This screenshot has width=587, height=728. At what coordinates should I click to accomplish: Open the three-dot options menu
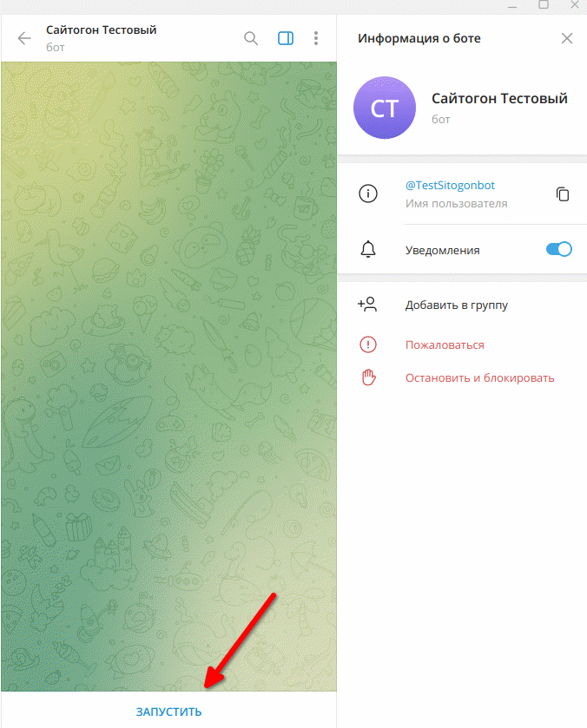click(316, 38)
